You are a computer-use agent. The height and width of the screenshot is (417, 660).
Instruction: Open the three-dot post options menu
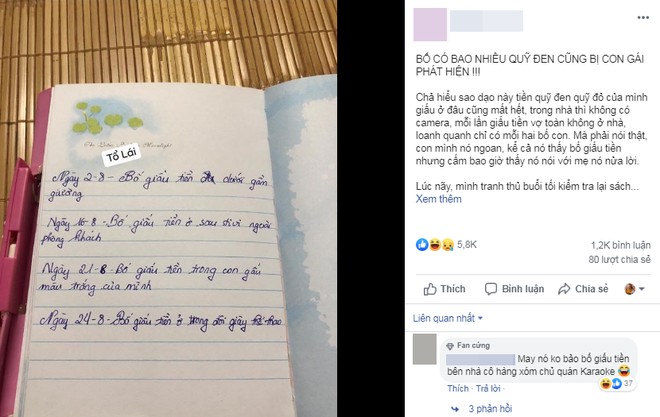643,17
